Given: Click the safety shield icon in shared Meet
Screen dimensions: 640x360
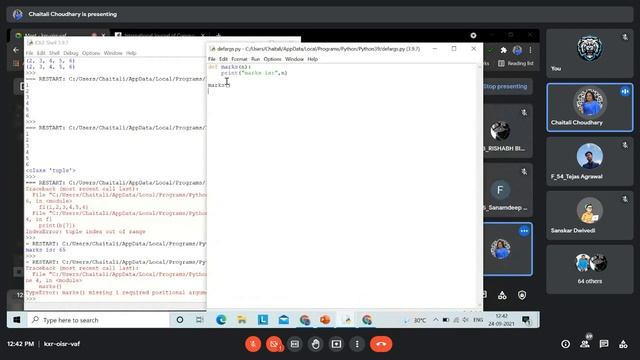Looking at the screenshot, I should (x=522, y=295).
